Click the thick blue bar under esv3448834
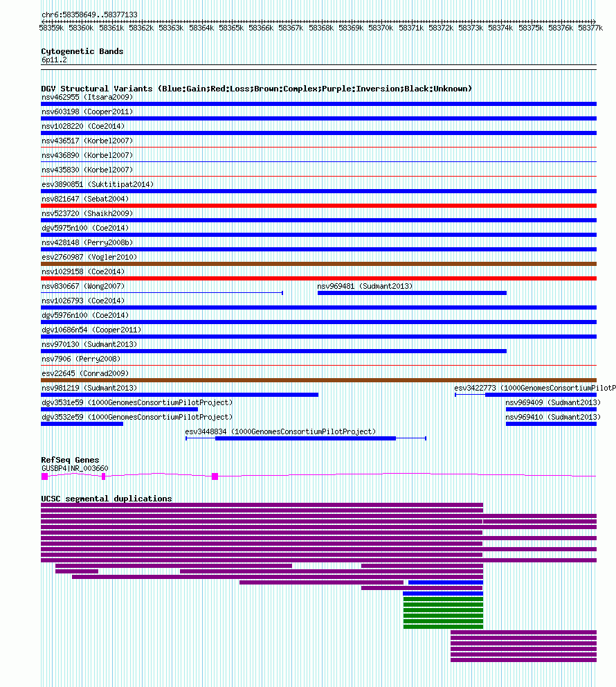 coord(306,438)
